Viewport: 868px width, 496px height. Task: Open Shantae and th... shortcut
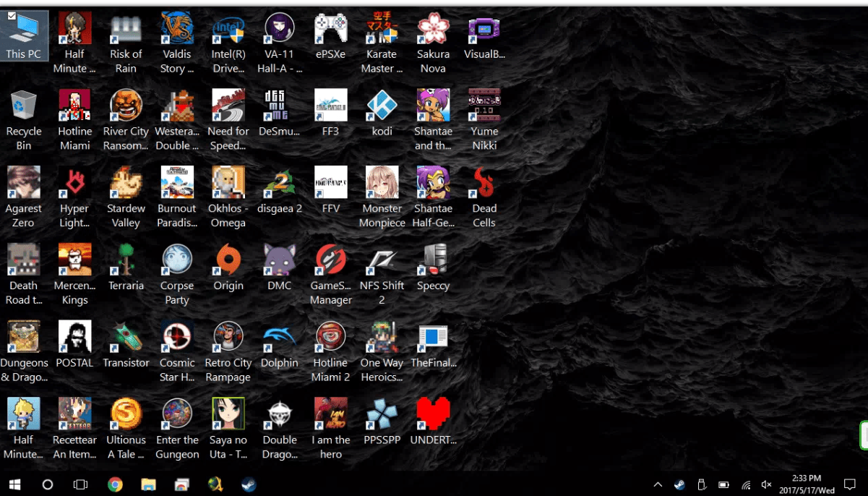point(434,106)
